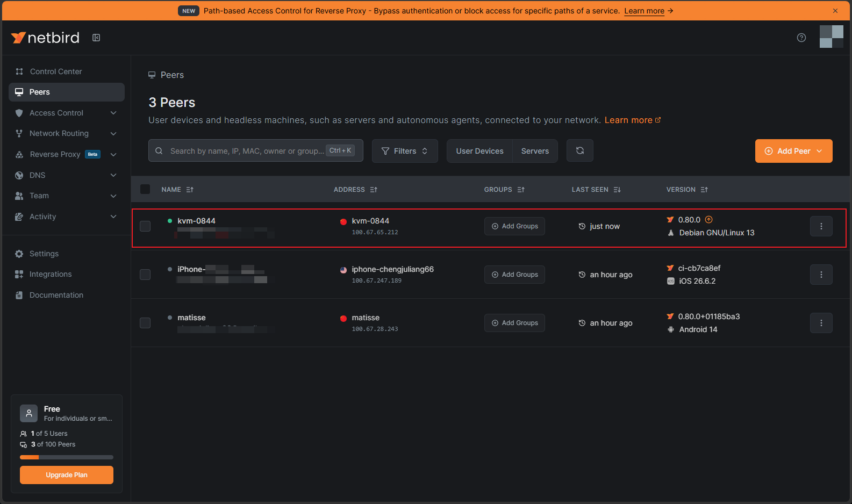The image size is (852, 504).
Task: Check the kvm-0844 row checkbox
Action: point(145,226)
